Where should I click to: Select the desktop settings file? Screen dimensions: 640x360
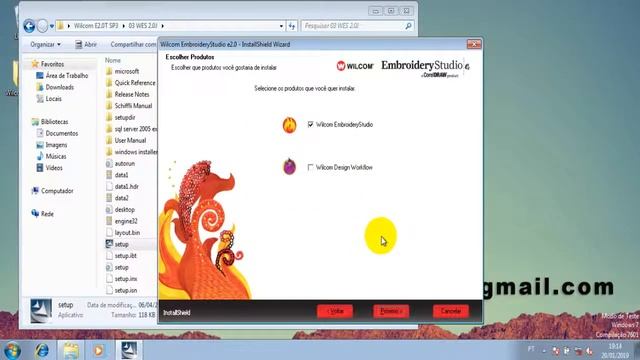124,209
